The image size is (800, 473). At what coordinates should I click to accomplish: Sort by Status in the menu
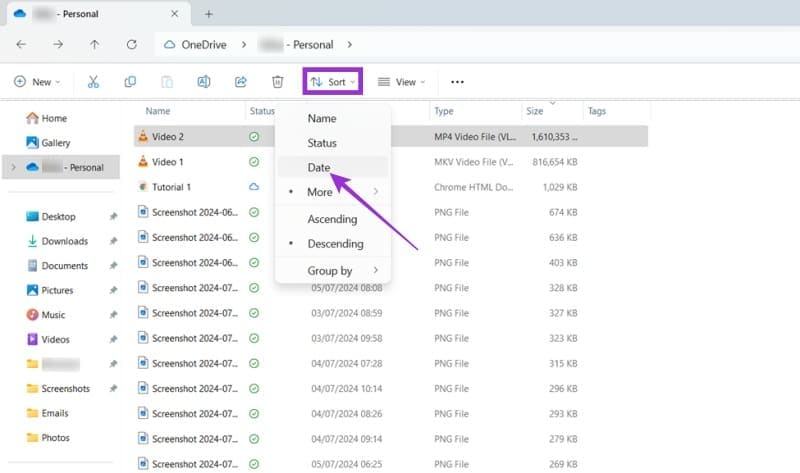tap(333, 143)
